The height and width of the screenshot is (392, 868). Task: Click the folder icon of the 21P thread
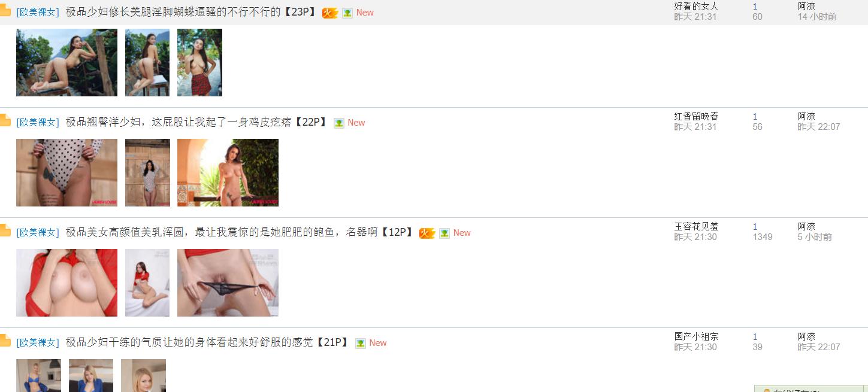[x=5, y=341]
